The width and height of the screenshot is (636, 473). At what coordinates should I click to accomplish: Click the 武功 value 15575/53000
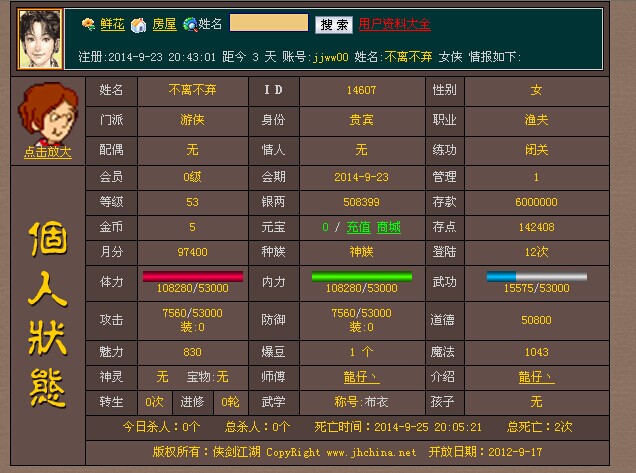click(x=536, y=288)
